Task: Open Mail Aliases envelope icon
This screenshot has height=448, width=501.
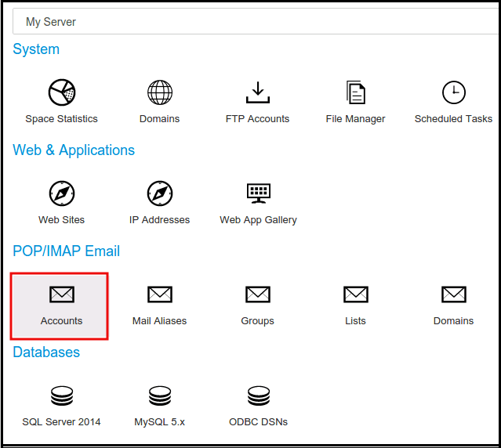Action: click(x=160, y=294)
